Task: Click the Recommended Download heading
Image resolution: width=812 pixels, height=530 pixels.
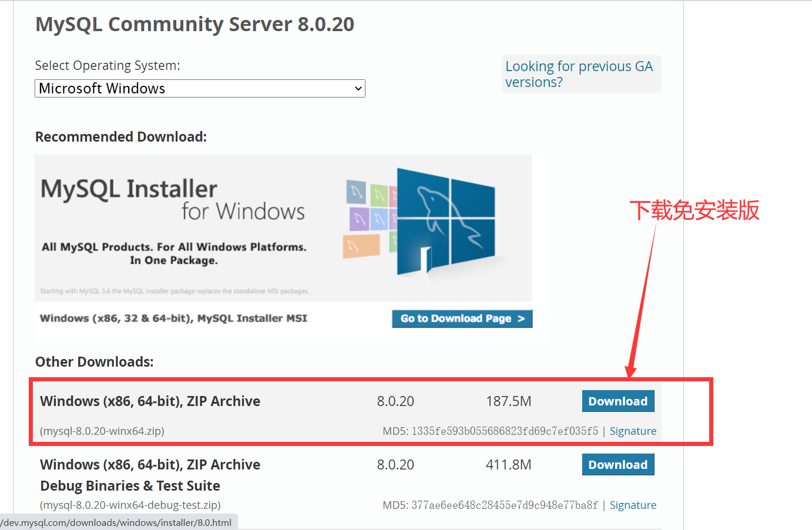Action: point(121,137)
